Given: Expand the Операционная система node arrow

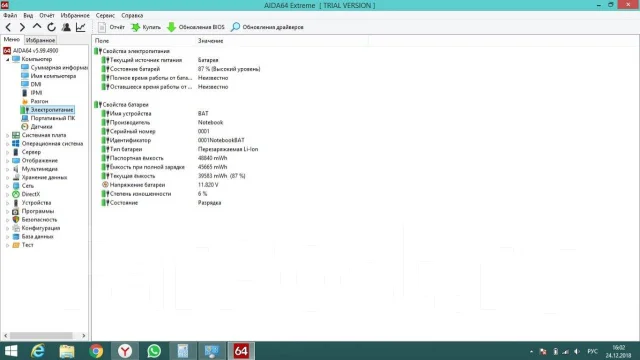Looking at the screenshot, I should [x=7, y=144].
